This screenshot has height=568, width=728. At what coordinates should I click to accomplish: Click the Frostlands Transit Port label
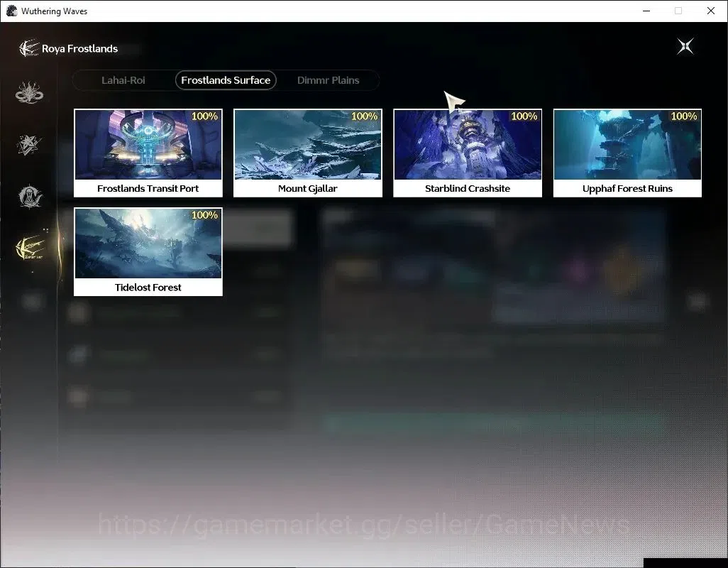(148, 188)
